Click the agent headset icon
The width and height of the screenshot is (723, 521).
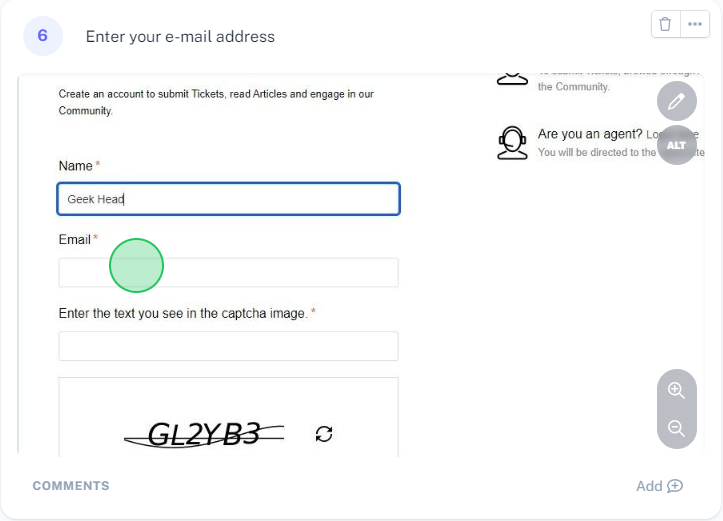pyautogui.click(x=512, y=143)
